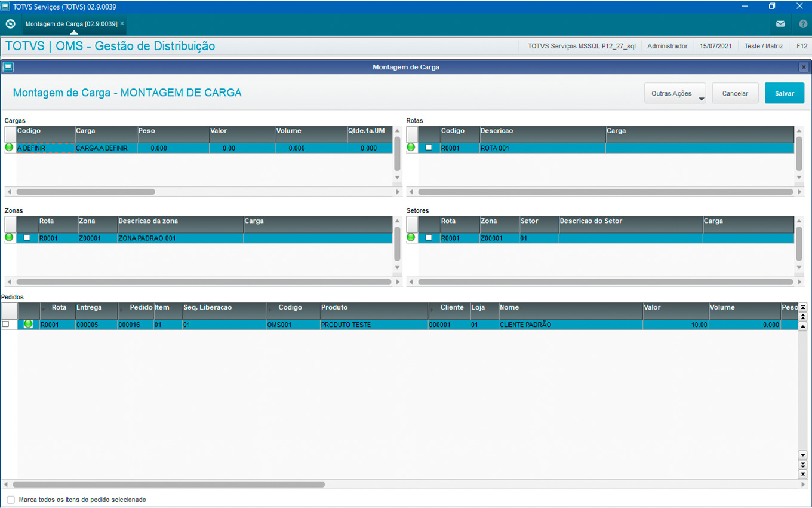
Task: Click the Rotas grid down arrow
Action: (x=799, y=178)
